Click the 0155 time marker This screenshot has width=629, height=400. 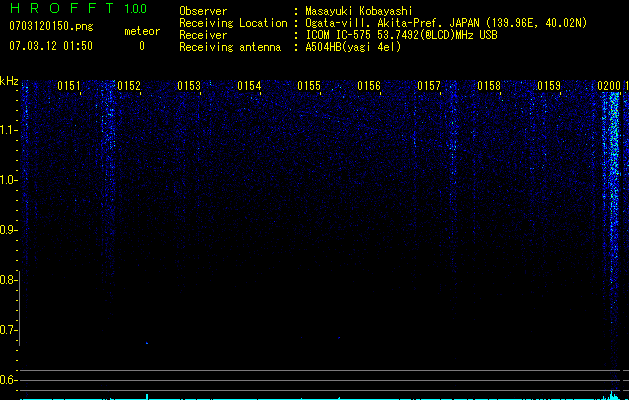[x=309, y=86]
